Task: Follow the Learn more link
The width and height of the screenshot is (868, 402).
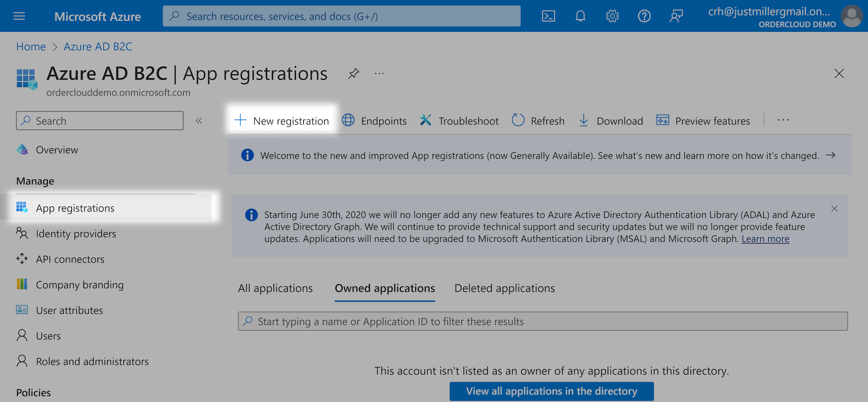Action: coord(765,239)
